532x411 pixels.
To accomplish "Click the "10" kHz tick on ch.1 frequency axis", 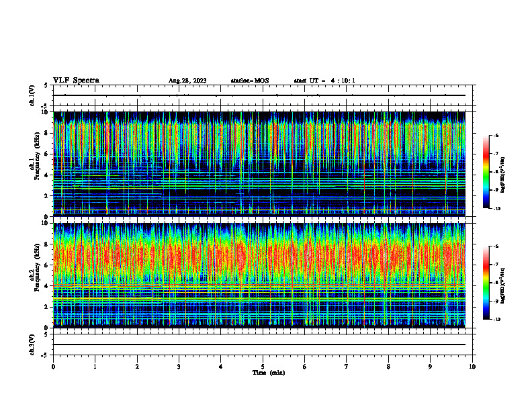I will coord(46,112).
